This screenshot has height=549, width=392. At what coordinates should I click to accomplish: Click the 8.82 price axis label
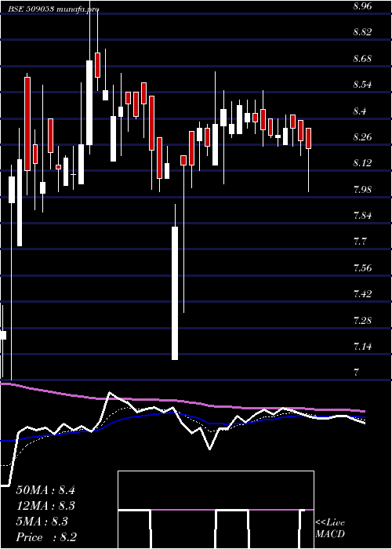point(362,32)
